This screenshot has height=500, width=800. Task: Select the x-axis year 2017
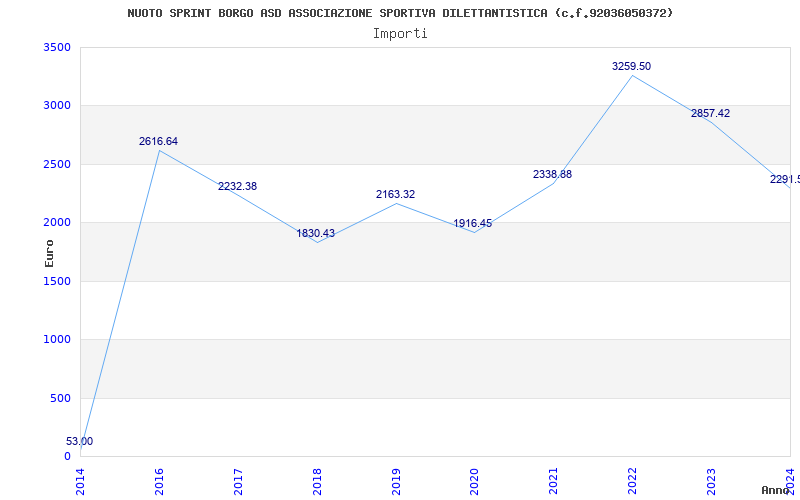[x=238, y=481]
